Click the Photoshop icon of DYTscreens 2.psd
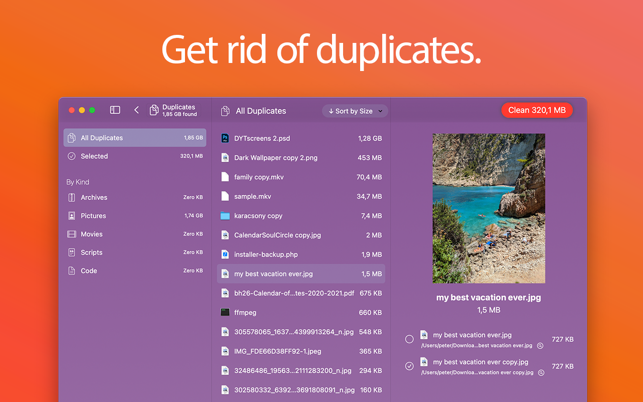Image resolution: width=643 pixels, height=402 pixels. pyautogui.click(x=225, y=138)
